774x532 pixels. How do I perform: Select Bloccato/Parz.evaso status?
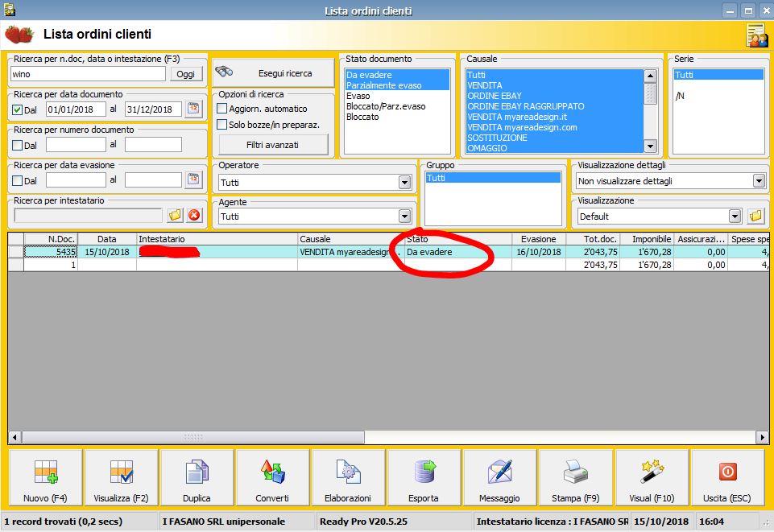[397, 106]
